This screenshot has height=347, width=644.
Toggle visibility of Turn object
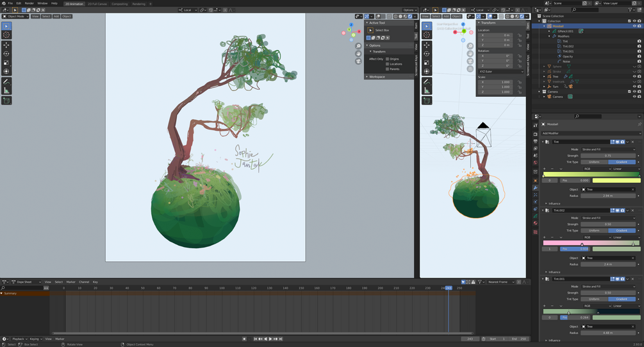(634, 87)
